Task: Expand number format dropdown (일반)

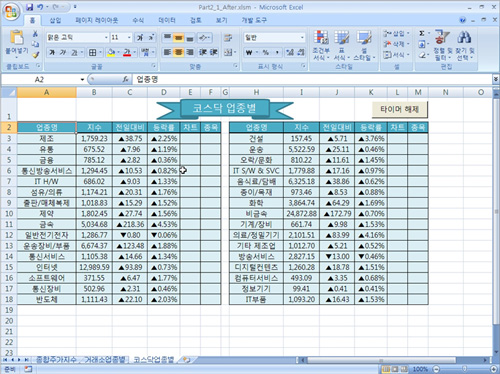Action: tap(302, 37)
